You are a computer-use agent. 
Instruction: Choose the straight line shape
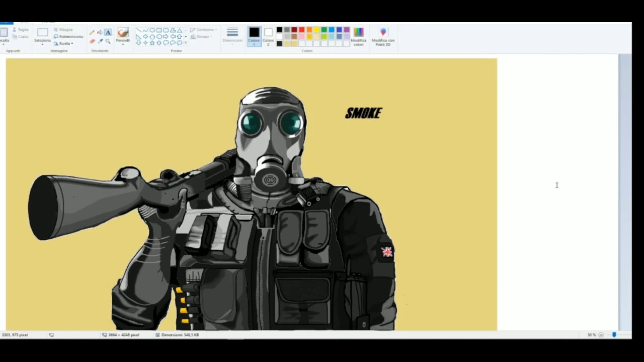tap(138, 30)
